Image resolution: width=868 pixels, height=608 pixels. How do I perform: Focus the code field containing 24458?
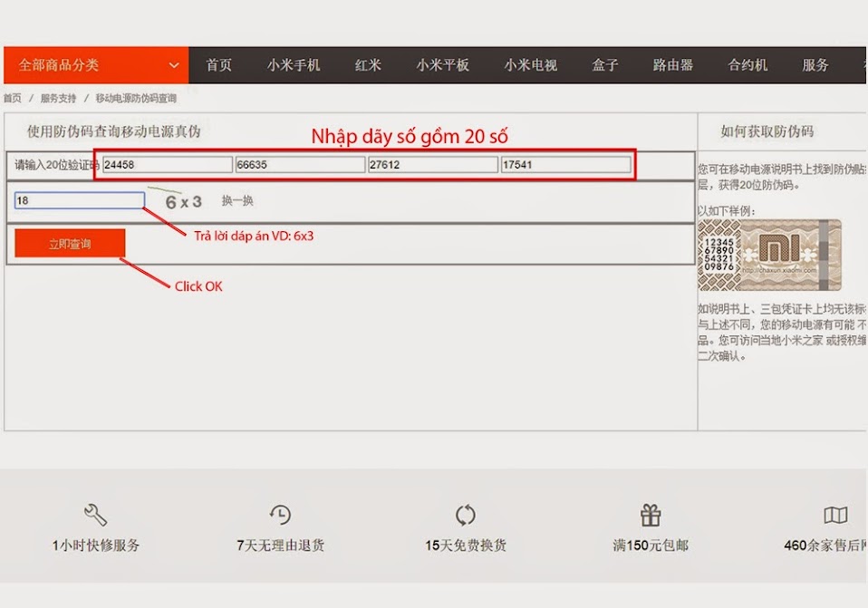click(x=168, y=165)
